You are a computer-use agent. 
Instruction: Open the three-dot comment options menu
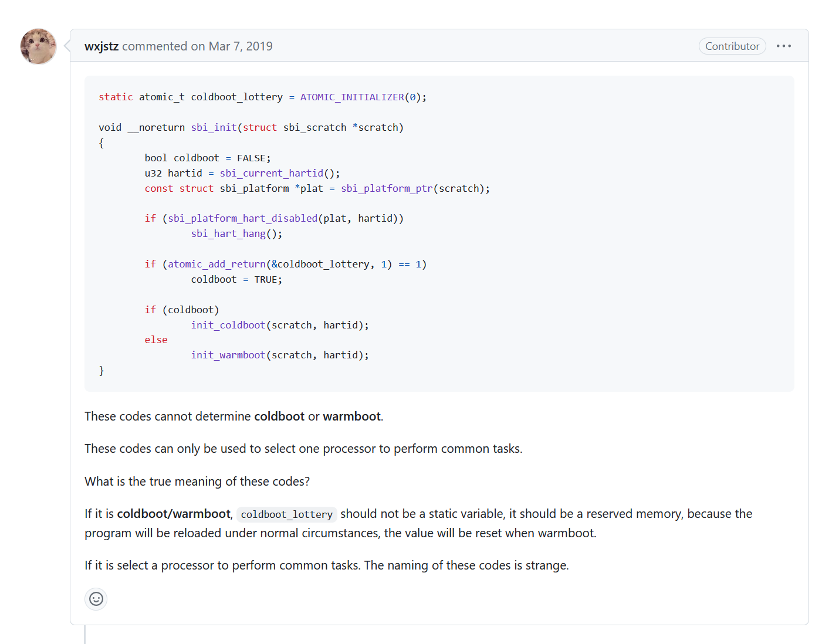point(784,46)
